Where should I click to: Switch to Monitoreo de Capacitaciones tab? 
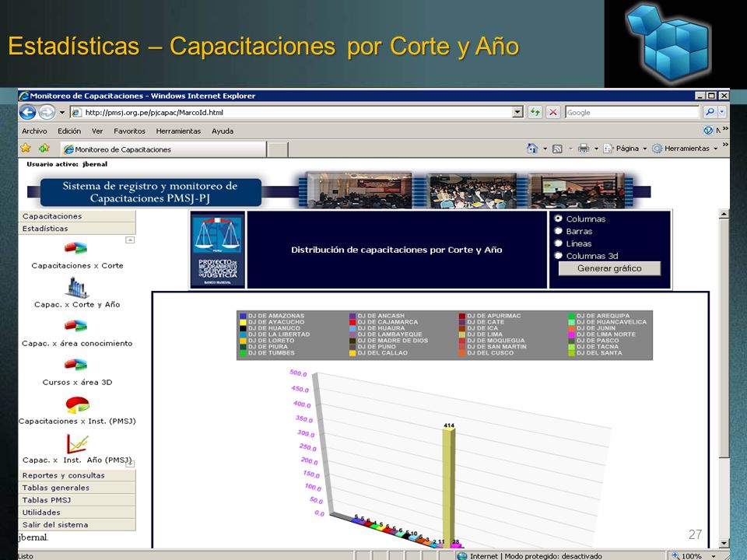[x=163, y=149]
